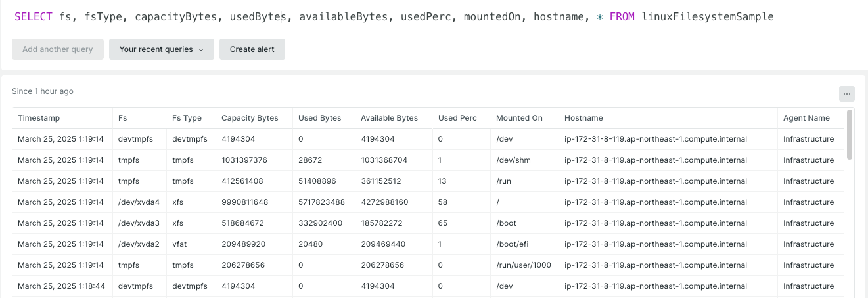This screenshot has width=868, height=298.
Task: Open the chart options ellipsis menu
Action: (846, 94)
